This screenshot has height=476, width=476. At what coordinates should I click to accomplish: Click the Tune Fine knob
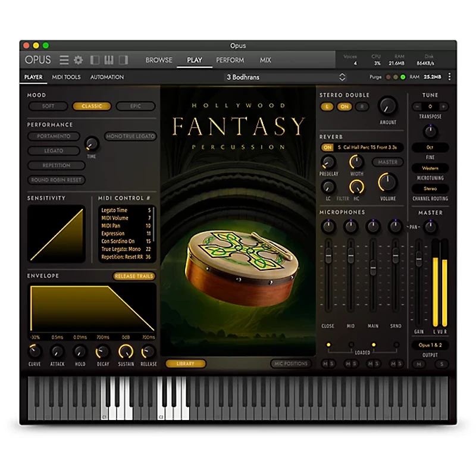[x=430, y=131]
